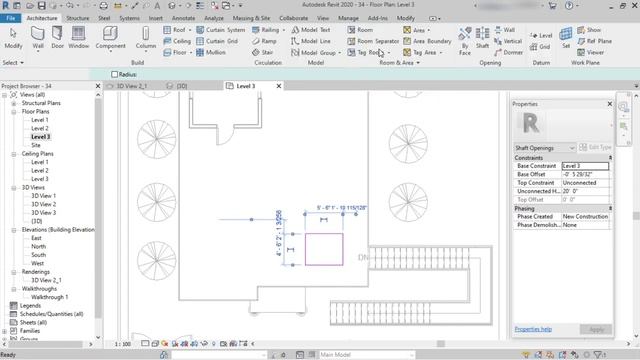Click the 1 : 100 view scale
This screenshot has width=640, height=360.
tap(122, 344)
